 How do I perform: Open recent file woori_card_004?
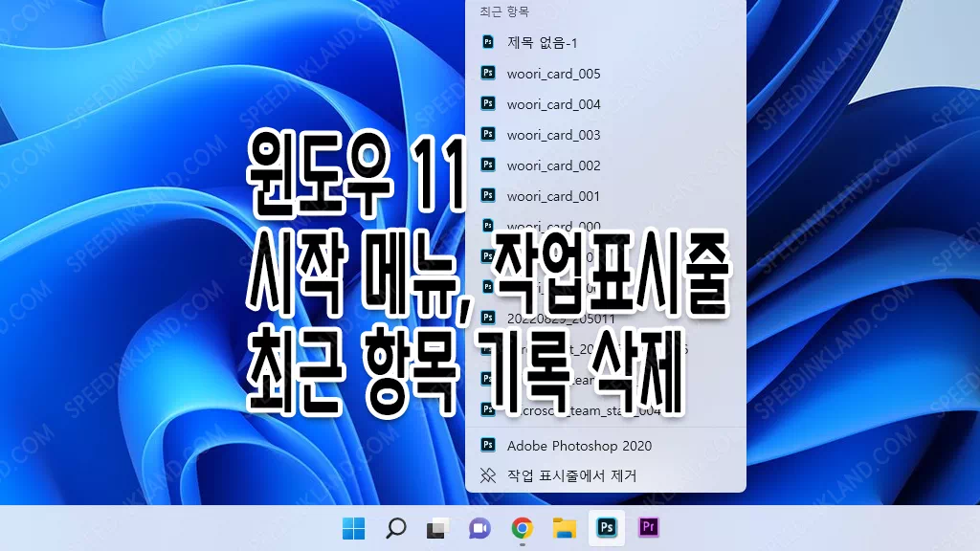pyautogui.click(x=553, y=104)
